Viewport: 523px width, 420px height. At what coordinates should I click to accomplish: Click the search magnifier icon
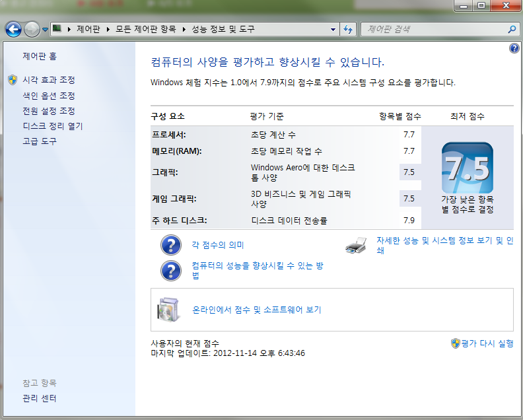[x=512, y=29]
